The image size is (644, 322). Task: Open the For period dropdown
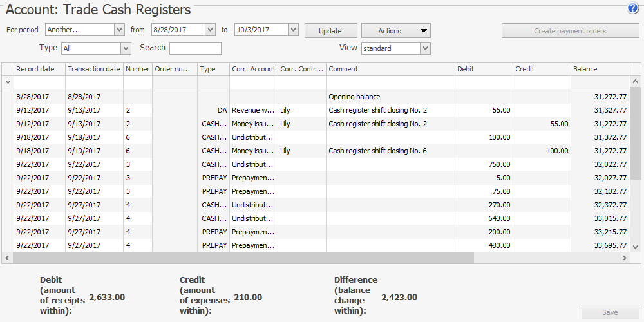pyautogui.click(x=118, y=30)
